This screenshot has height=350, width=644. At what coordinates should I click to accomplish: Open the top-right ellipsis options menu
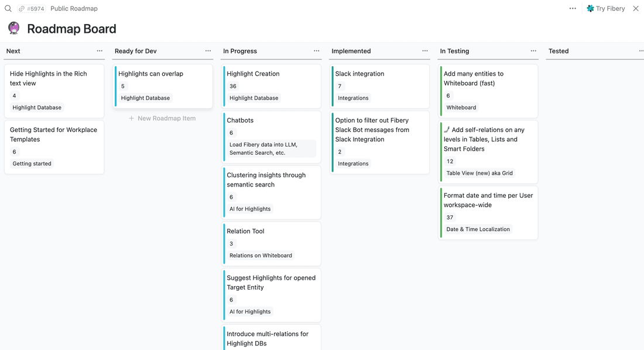click(x=572, y=8)
